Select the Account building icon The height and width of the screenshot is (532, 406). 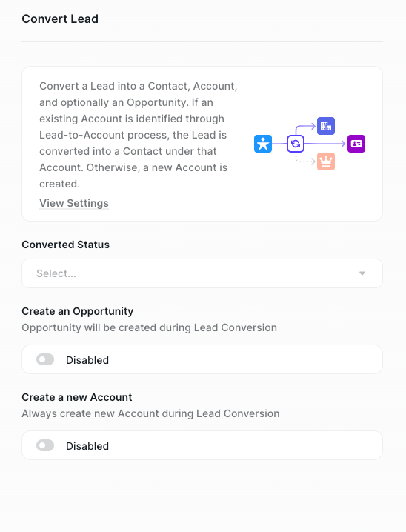point(326,126)
